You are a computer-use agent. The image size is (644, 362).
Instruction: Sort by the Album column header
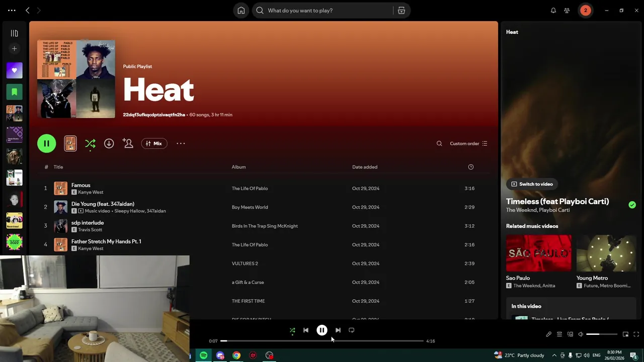point(238,167)
